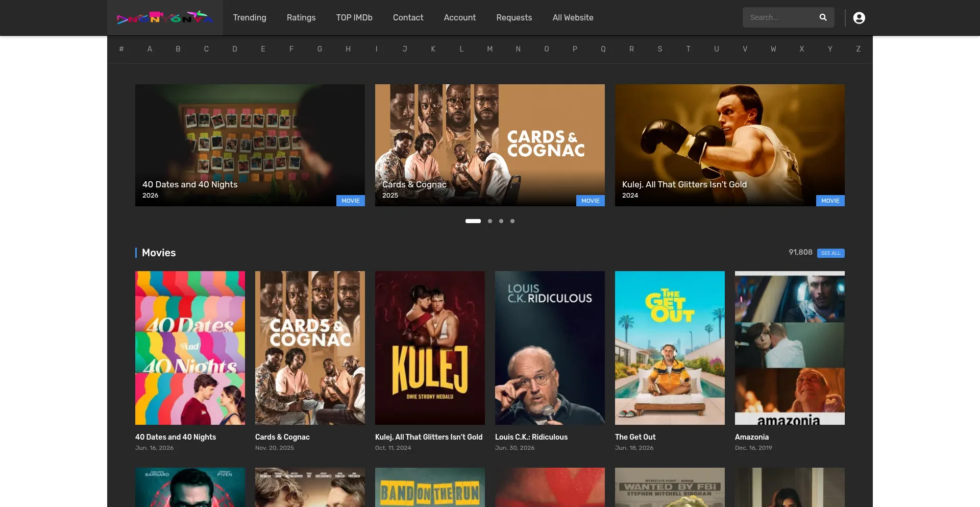Open the 40 Dates and 40 Nights movie poster
Screen dimensions: 980x507
coord(190,348)
